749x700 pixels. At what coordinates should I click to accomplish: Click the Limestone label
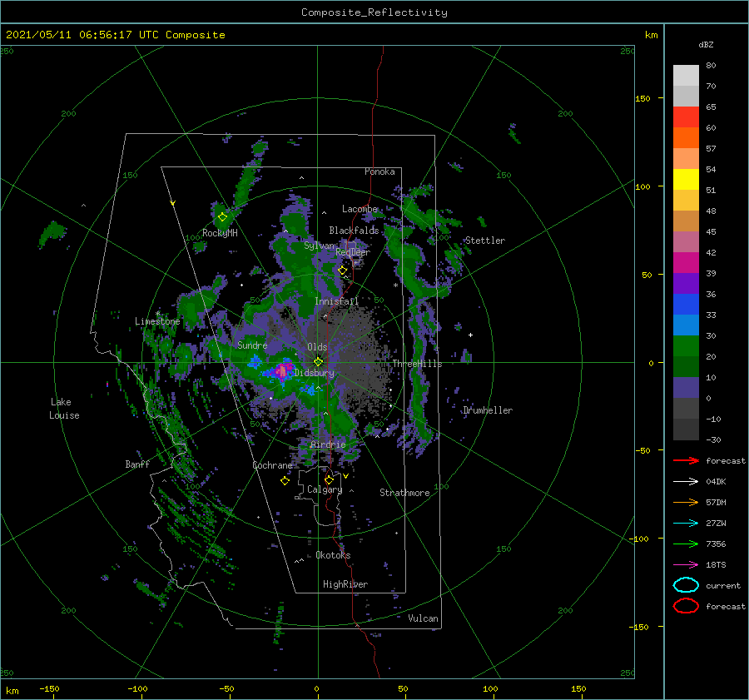coord(157,321)
